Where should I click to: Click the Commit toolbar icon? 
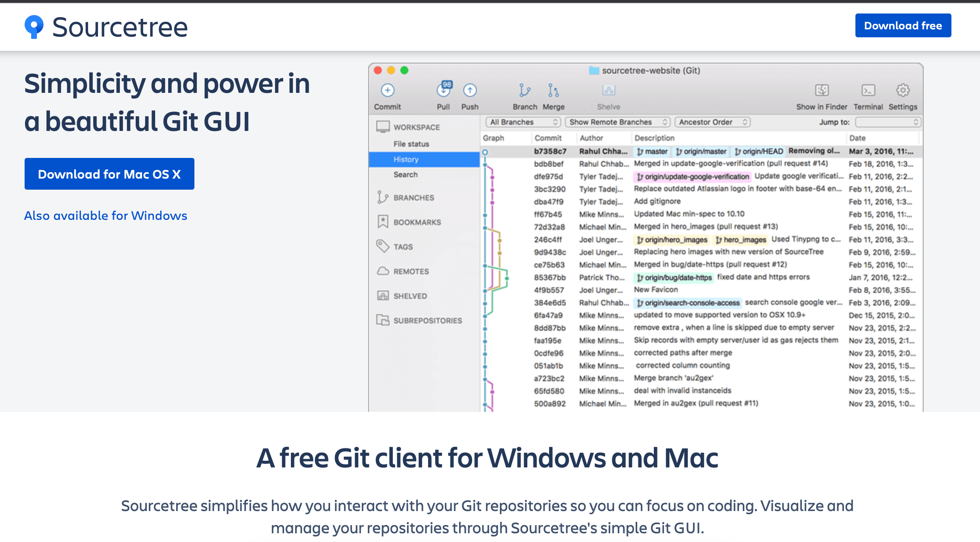388,90
